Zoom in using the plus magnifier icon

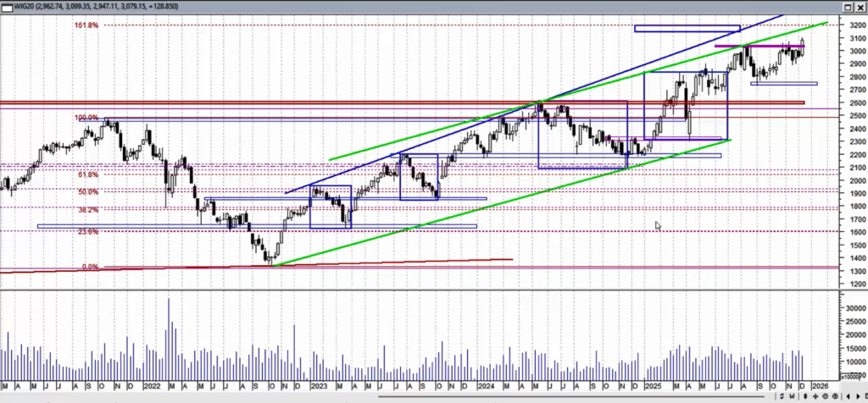(x=835, y=396)
